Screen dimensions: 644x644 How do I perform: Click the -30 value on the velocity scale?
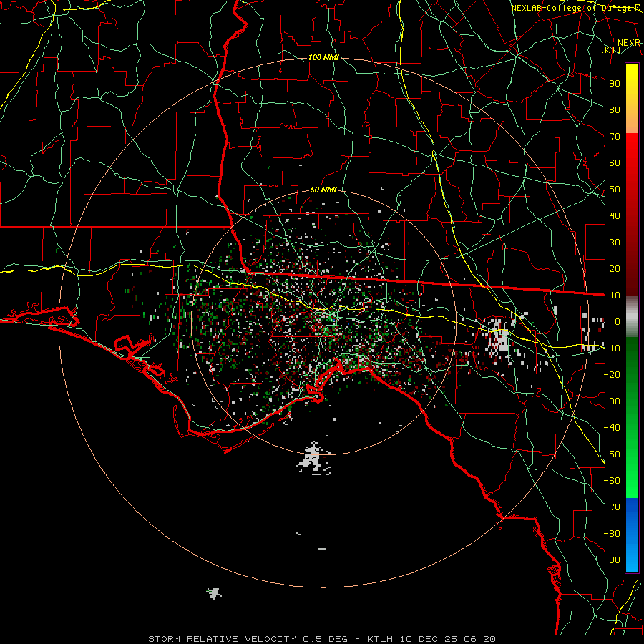612,401
